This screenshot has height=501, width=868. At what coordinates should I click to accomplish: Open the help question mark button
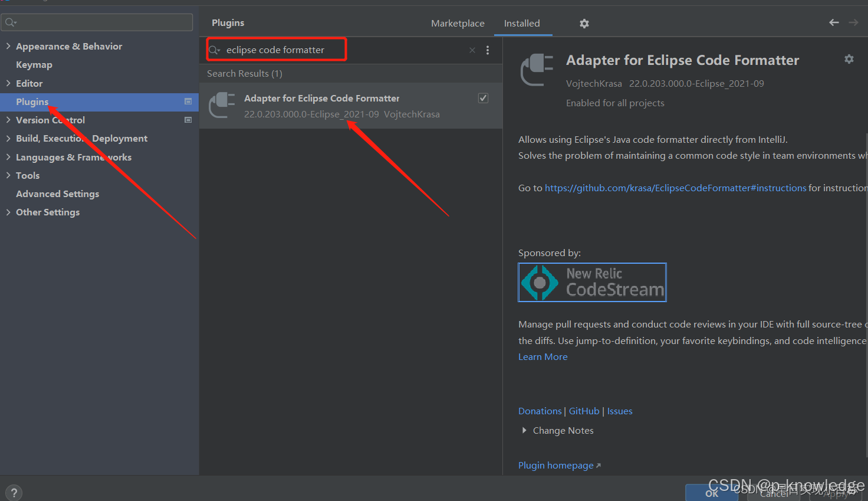(14, 493)
